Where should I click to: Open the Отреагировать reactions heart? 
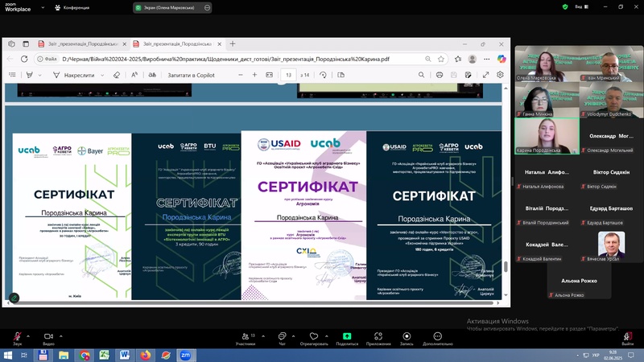coord(314,338)
